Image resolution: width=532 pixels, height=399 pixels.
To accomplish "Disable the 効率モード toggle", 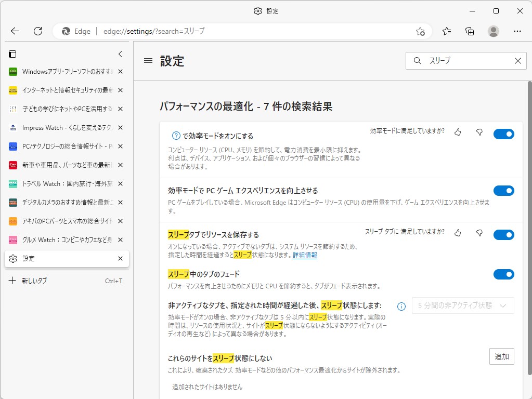I will click(x=503, y=134).
